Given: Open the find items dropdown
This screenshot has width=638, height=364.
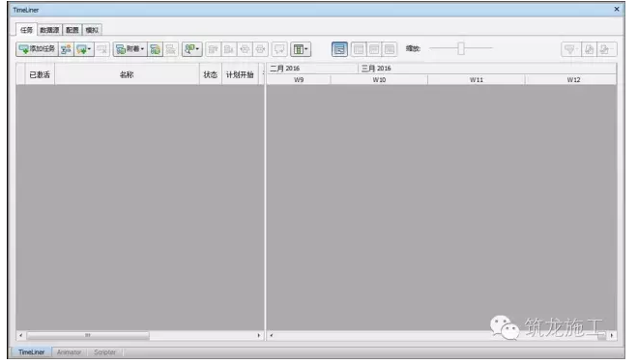Looking at the screenshot, I should (x=191, y=49).
